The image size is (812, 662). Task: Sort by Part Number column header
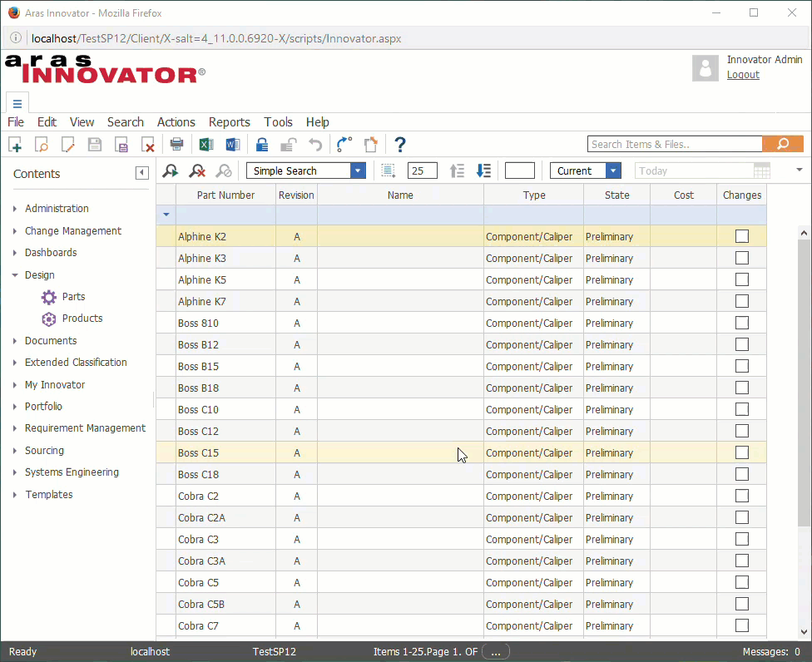pyautogui.click(x=225, y=195)
